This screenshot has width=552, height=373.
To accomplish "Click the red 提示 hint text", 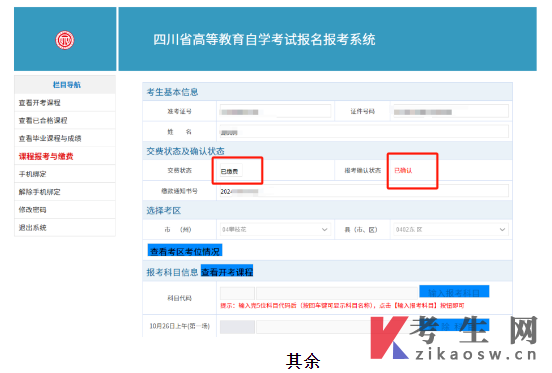I will click(342, 305).
